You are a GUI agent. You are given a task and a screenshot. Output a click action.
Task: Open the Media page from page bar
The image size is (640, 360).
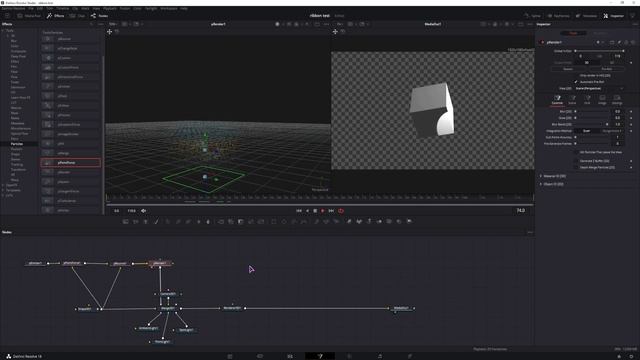230,356
